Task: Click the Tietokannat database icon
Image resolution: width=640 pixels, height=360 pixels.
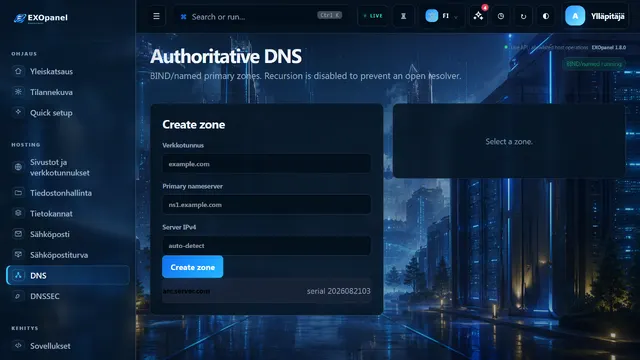Action: [x=18, y=213]
